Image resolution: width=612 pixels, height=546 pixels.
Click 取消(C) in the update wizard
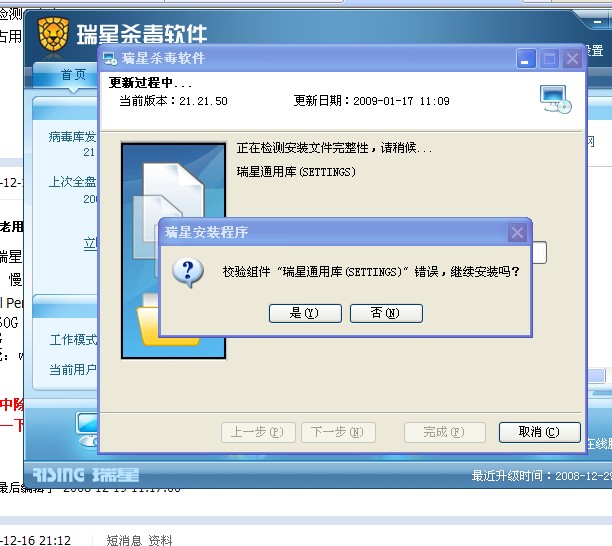[x=539, y=432]
